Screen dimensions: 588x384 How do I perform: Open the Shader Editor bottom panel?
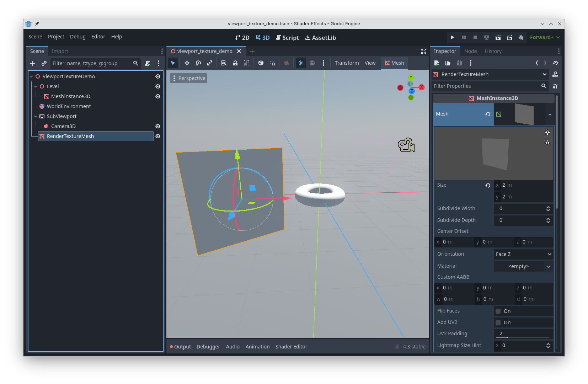[x=291, y=347]
